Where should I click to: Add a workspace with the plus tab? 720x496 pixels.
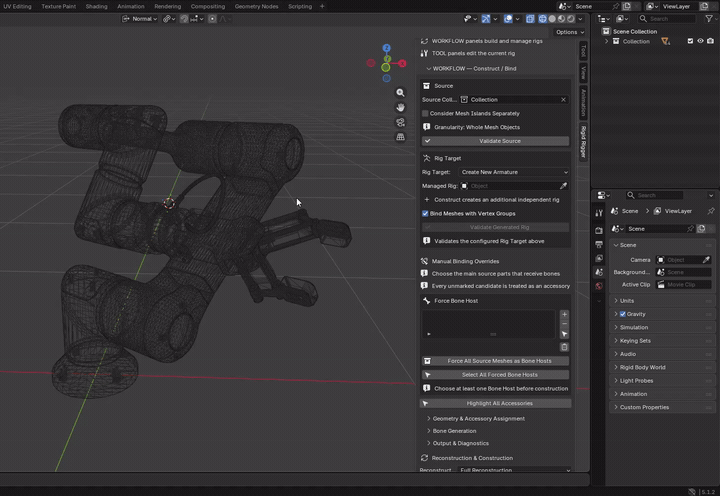tap(322, 6)
